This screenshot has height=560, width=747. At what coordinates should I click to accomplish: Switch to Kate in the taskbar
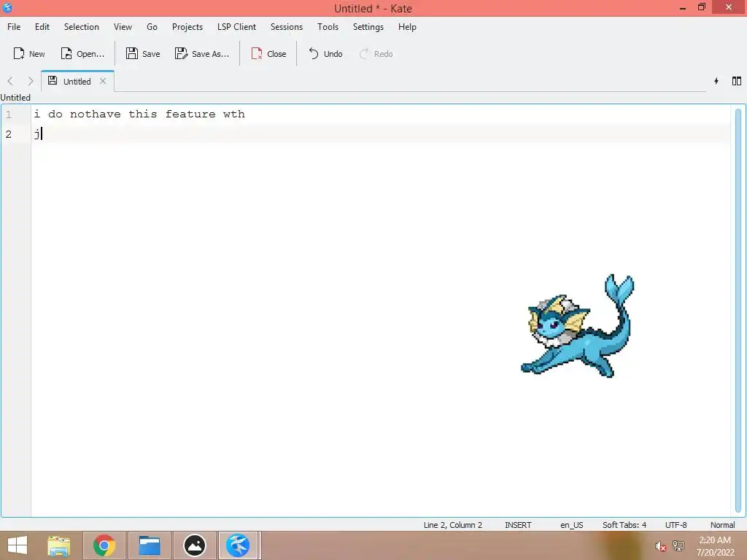point(239,545)
